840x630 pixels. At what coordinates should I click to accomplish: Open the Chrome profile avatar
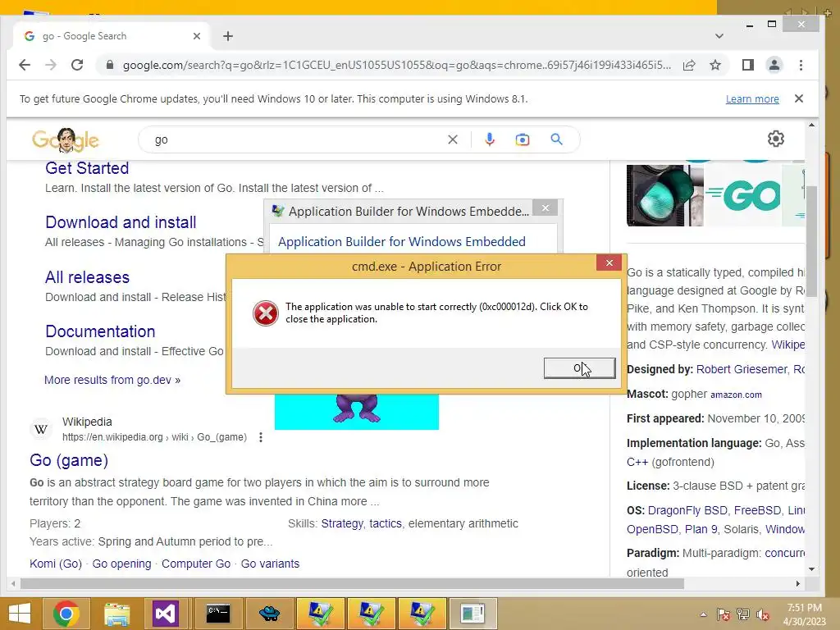[774, 66]
